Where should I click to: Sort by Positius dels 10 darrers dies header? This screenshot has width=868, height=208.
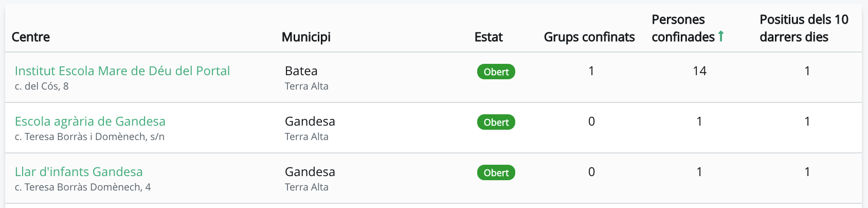click(804, 28)
